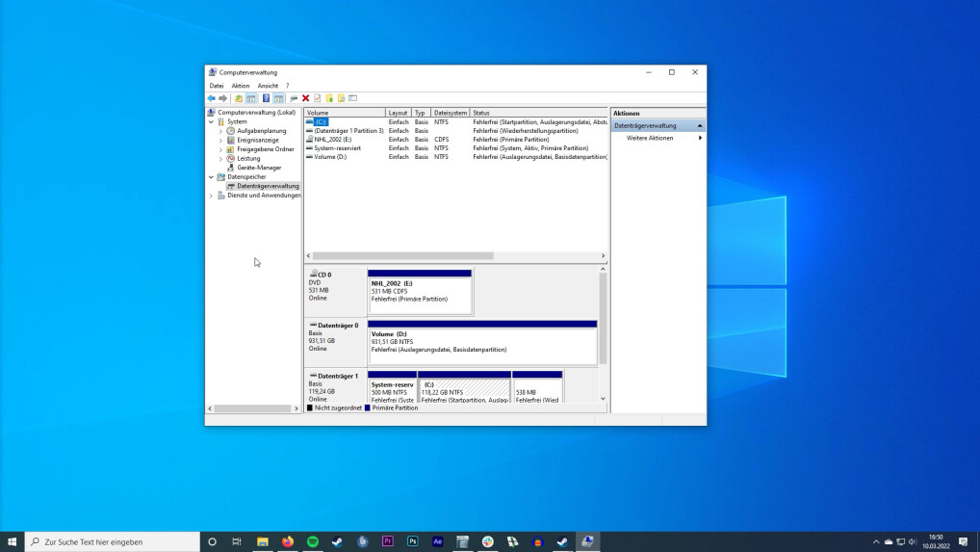Open Spotify from the taskbar

[313, 541]
